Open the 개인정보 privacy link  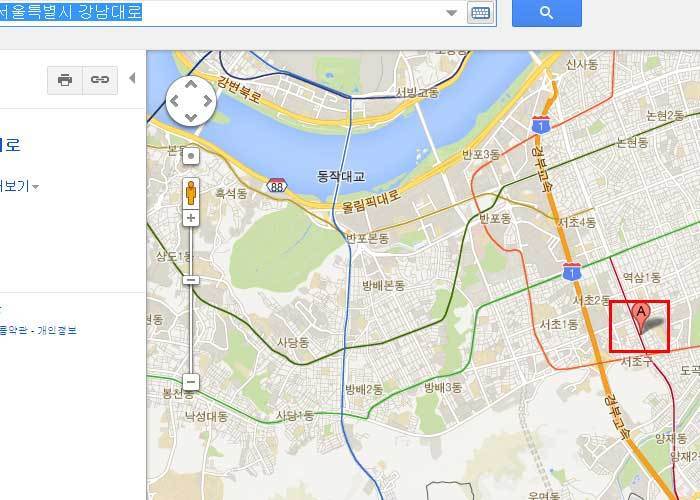[57, 330]
